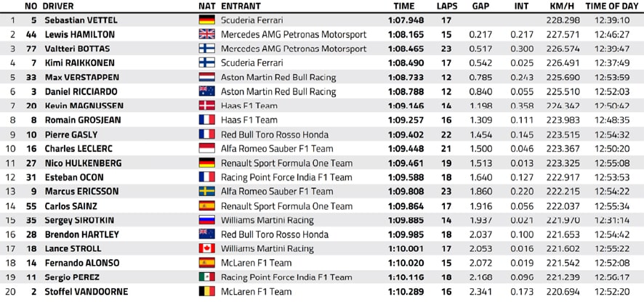Click the Swedish flag beside Marcus Ericsson

coord(206,192)
